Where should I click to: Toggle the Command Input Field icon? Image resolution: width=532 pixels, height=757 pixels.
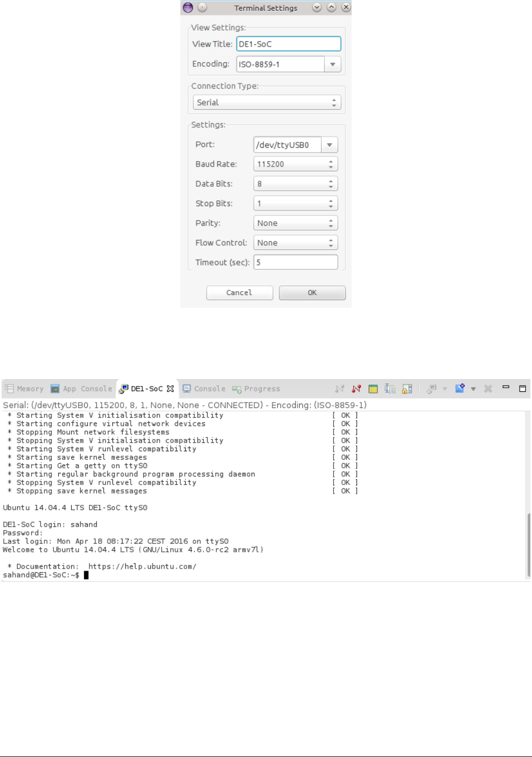[390, 389]
